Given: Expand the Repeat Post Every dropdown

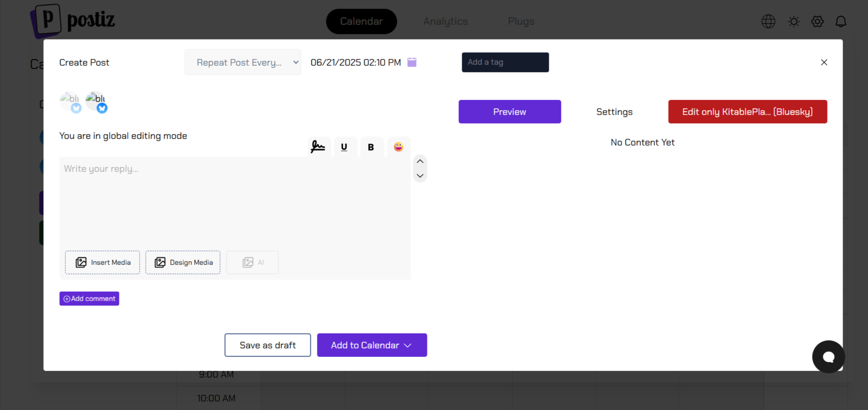Looking at the screenshot, I should pyautogui.click(x=243, y=62).
